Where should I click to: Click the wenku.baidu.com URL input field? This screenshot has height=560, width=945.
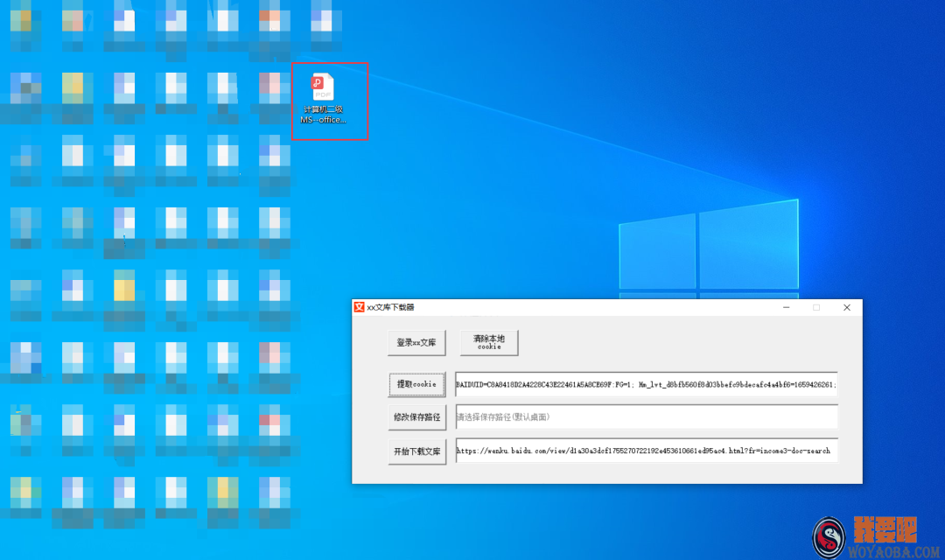(x=646, y=451)
